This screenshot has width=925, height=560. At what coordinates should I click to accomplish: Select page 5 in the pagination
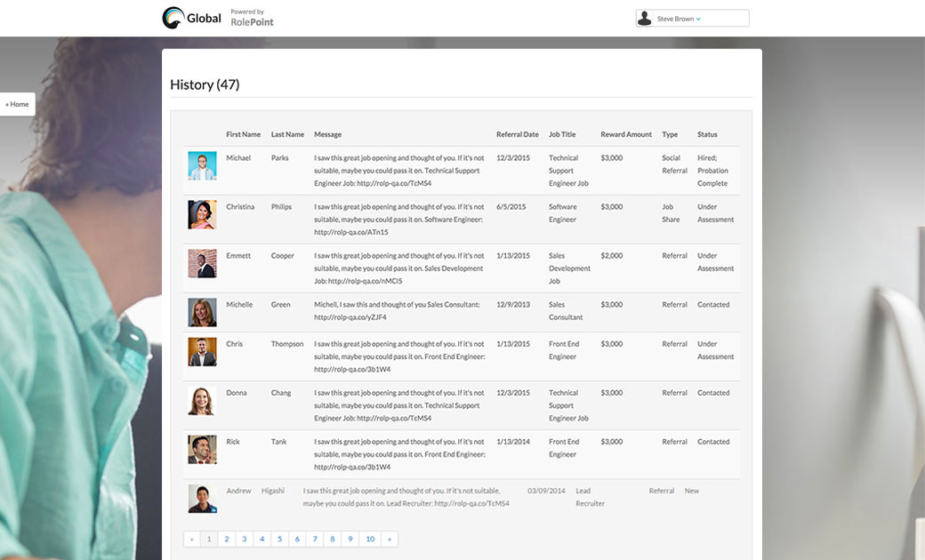279,539
